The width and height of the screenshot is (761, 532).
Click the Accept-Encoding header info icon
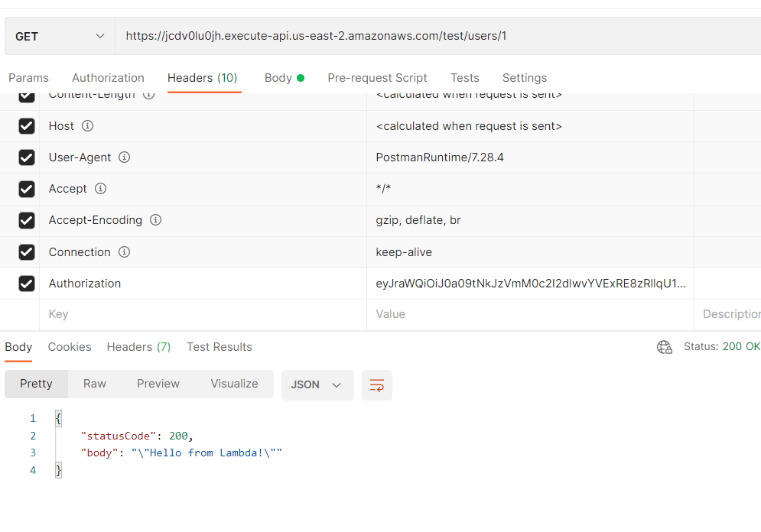click(155, 220)
